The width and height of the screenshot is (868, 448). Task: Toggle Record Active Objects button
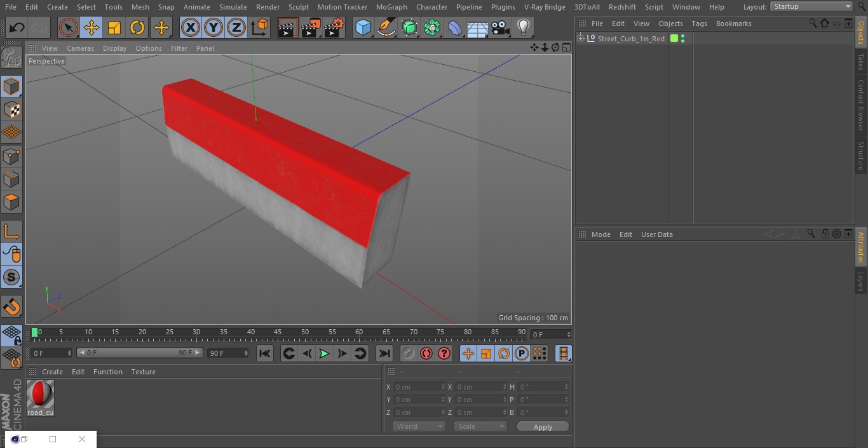(x=409, y=353)
